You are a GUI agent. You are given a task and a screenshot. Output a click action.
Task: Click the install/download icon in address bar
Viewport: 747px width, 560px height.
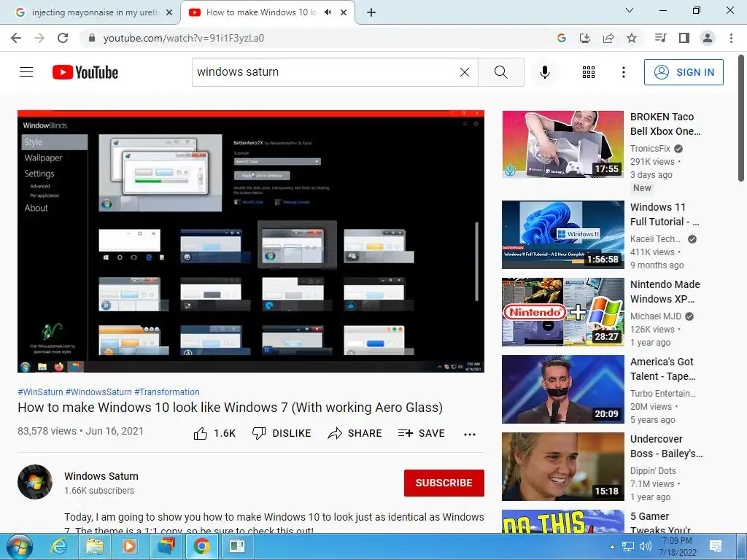(585, 38)
